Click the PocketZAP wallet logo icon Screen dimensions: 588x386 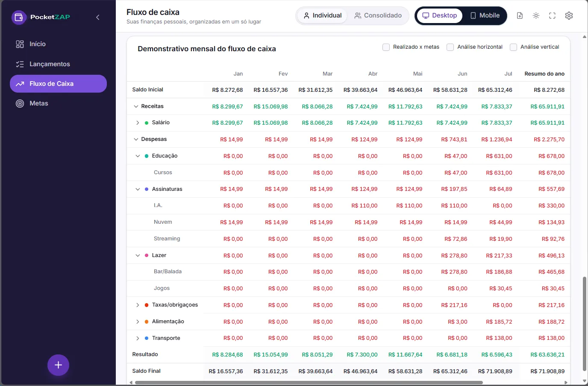tap(19, 17)
